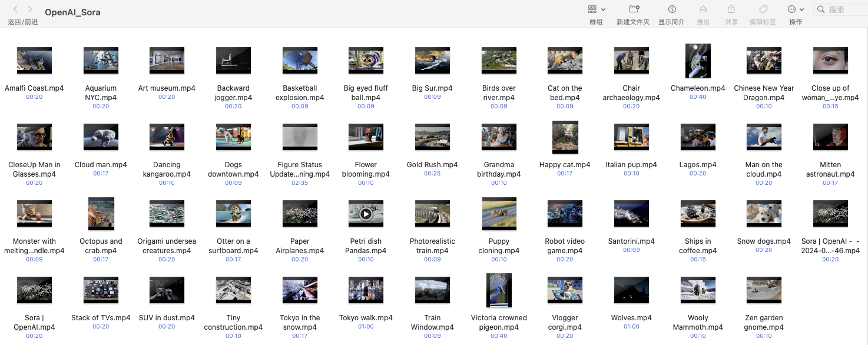
Task: Click the Zen garden gnome.mp4 filename
Action: (764, 323)
